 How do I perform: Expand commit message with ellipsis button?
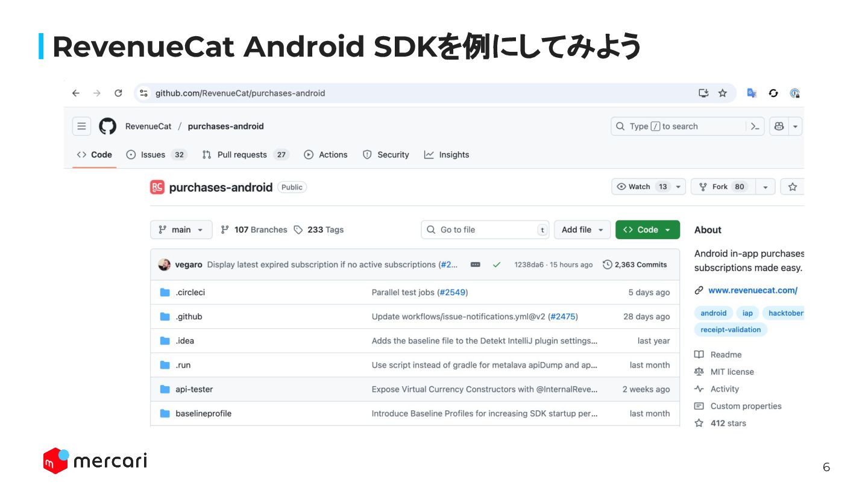coord(476,264)
